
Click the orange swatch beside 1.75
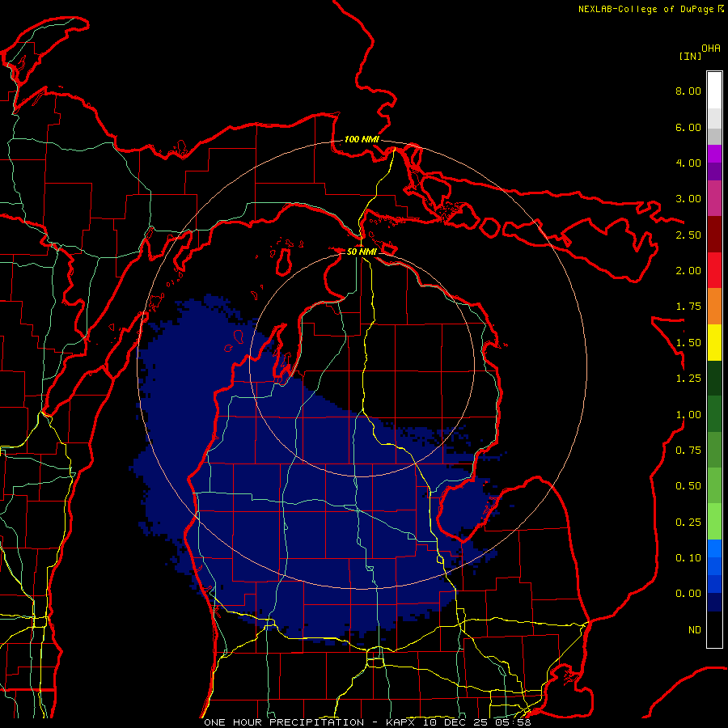[714, 307]
